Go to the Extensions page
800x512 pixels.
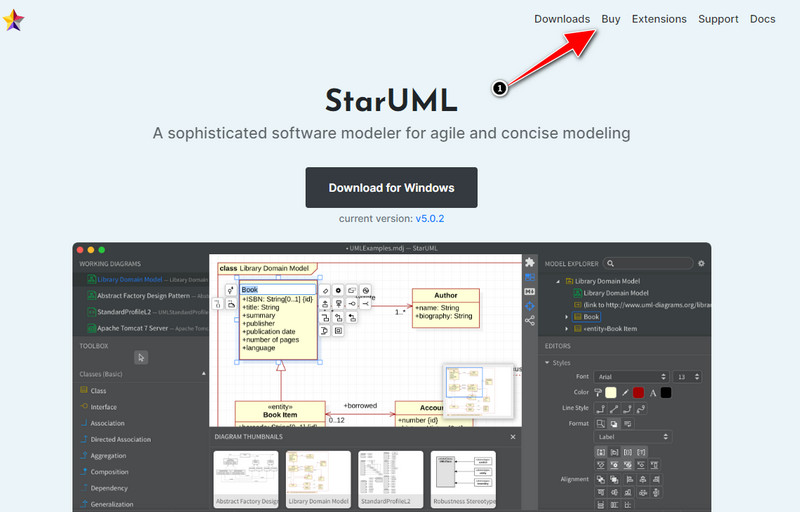pyautogui.click(x=659, y=19)
